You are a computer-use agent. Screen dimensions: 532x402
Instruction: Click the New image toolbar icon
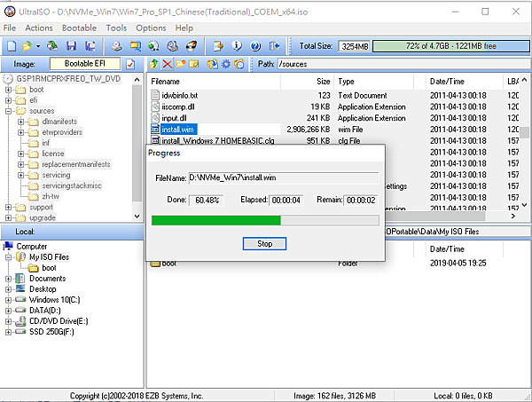12,46
